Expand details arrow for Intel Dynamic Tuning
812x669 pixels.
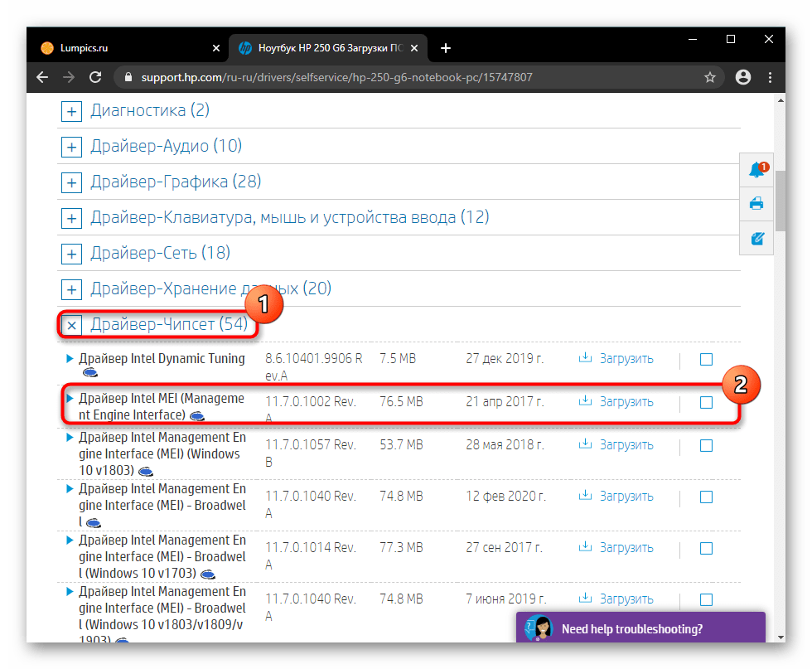point(70,358)
